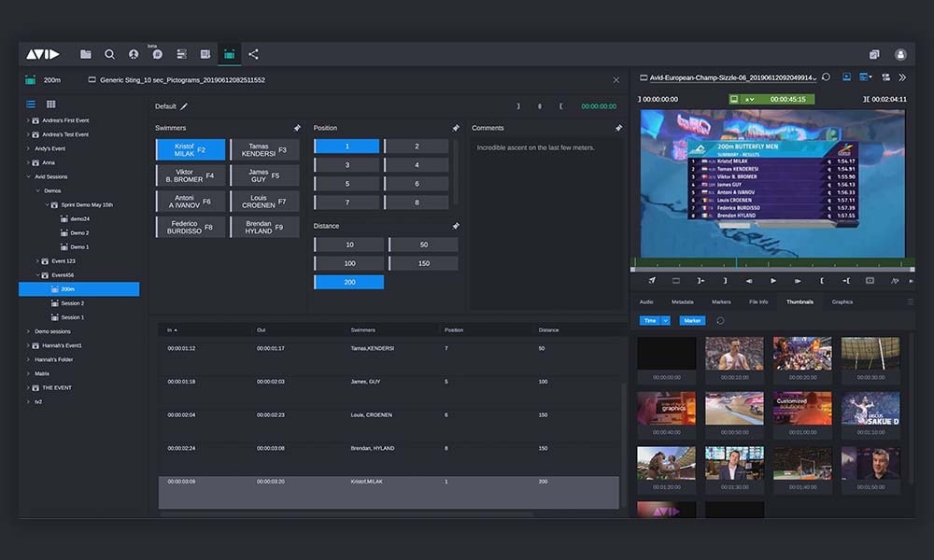Click the refresh icon beside asset name
Viewport: 934px width, 560px height.
coord(827,77)
